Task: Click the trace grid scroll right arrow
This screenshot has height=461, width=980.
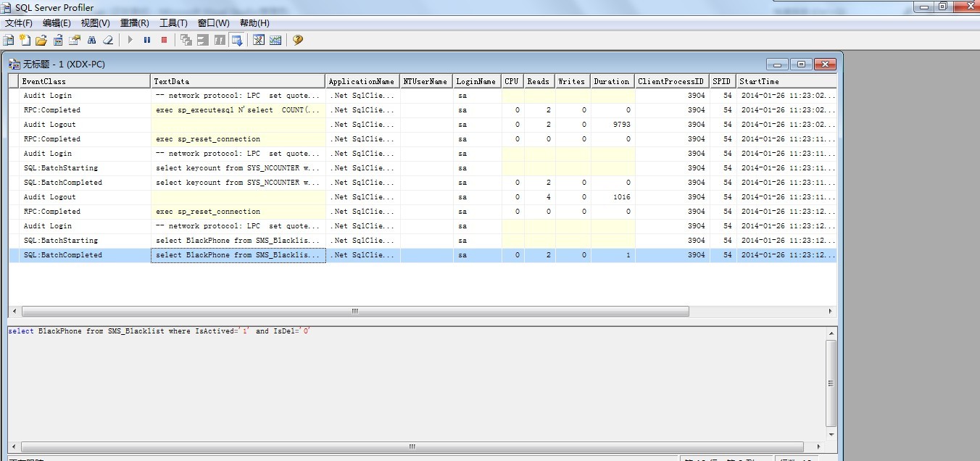Action: point(831,311)
